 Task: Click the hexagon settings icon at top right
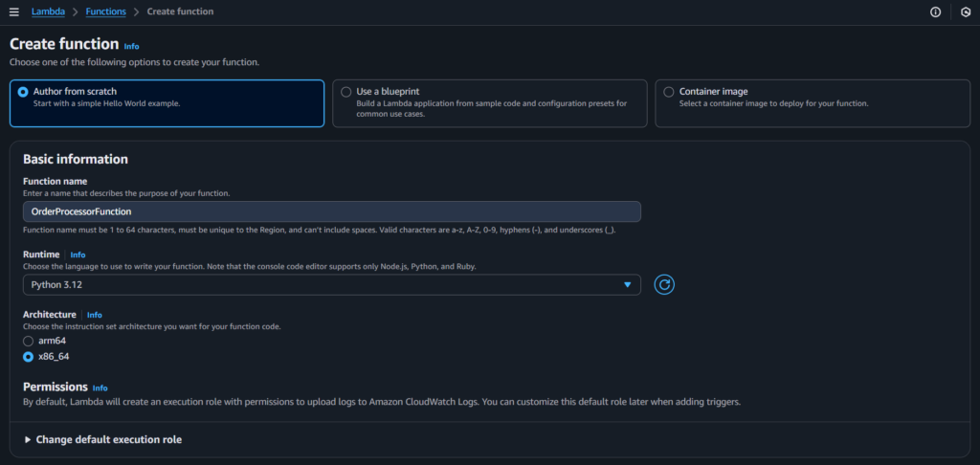click(964, 11)
